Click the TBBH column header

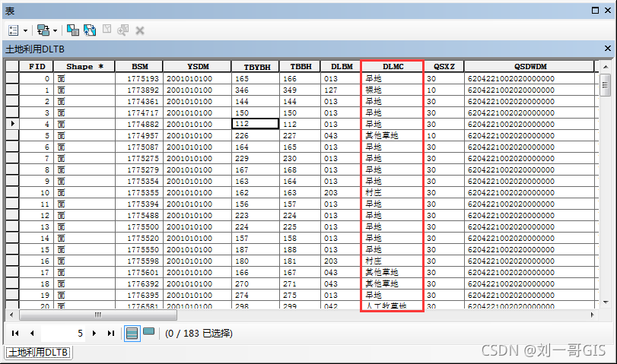pyautogui.click(x=301, y=66)
